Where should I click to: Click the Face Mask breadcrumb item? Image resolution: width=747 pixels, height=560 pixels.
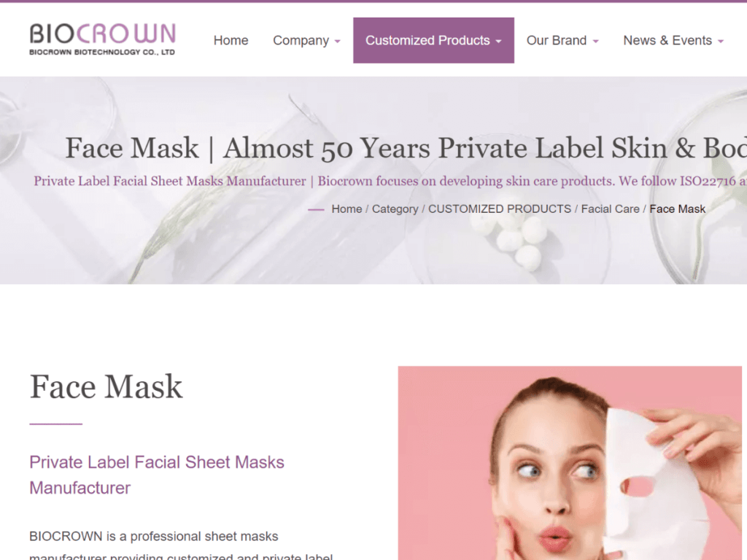tap(677, 209)
